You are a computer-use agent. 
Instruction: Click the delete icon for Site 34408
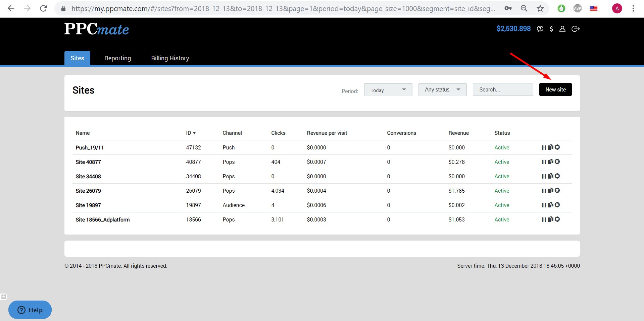click(557, 176)
